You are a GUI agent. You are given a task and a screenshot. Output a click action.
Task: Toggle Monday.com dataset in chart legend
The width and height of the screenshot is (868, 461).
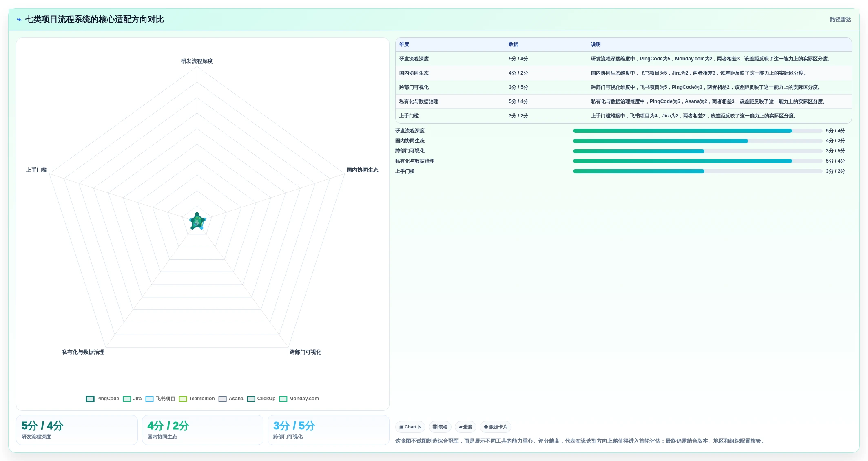click(x=299, y=399)
